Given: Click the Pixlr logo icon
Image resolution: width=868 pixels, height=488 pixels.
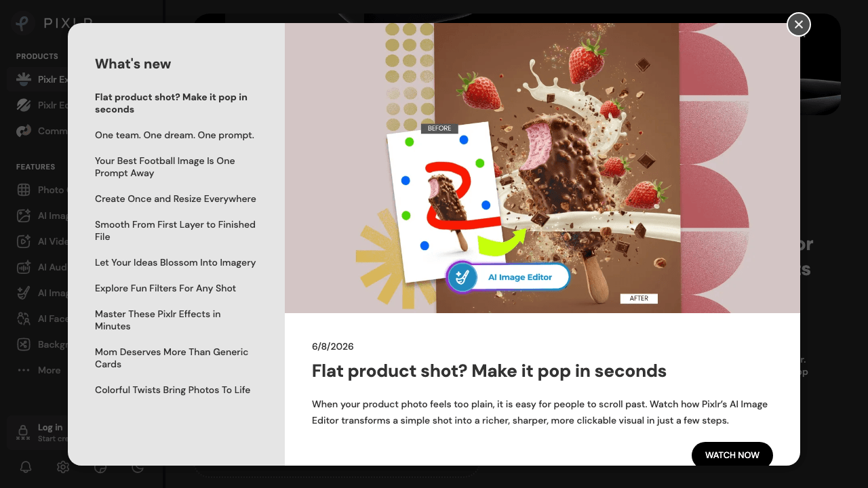Looking at the screenshot, I should 23,23.
